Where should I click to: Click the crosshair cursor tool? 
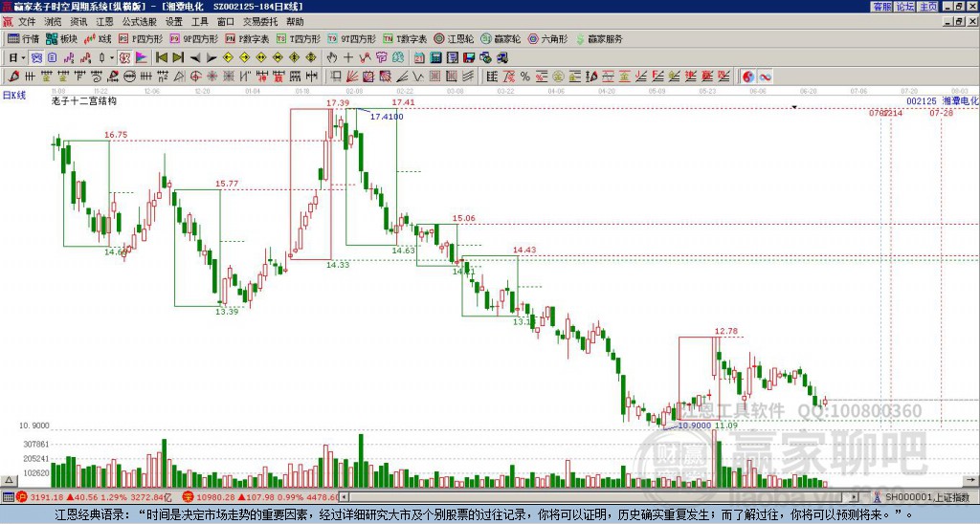[x=348, y=57]
